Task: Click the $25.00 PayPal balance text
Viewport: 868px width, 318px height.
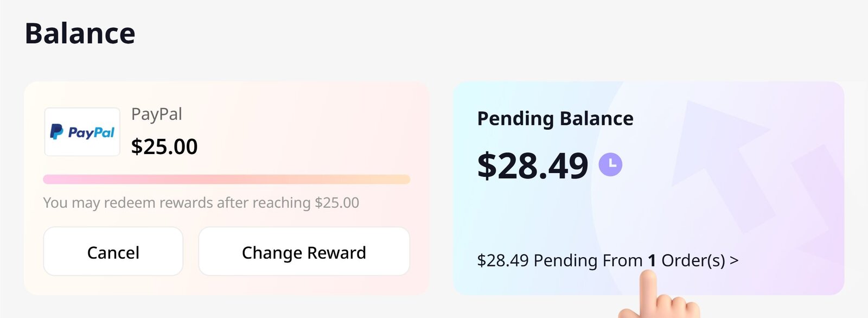Action: tap(165, 147)
